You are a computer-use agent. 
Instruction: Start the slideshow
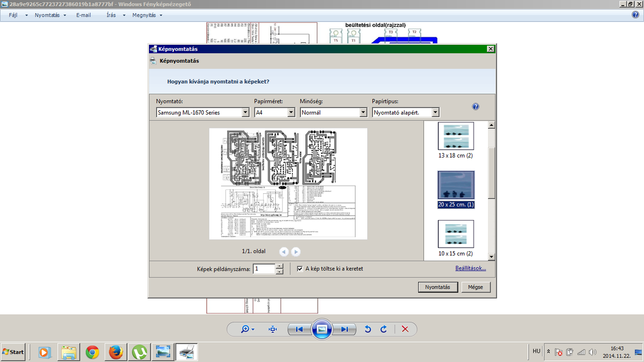point(322,329)
